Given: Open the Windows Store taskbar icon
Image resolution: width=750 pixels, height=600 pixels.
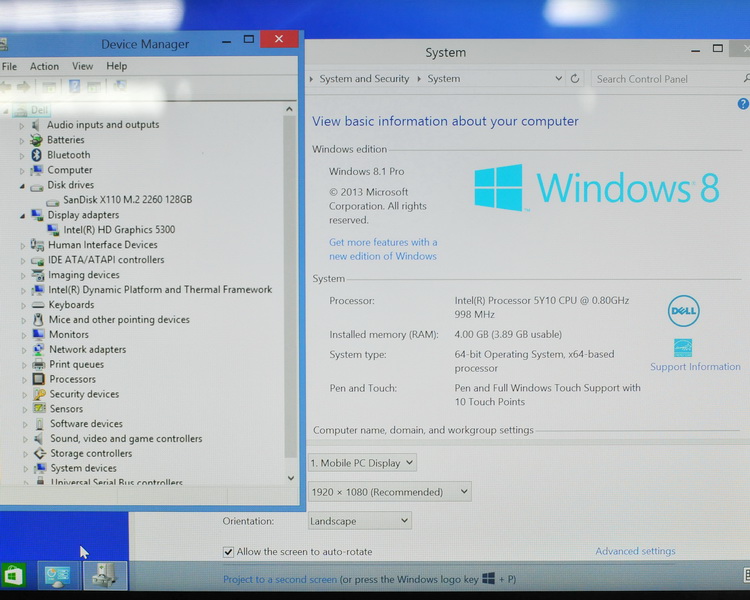Looking at the screenshot, I should coord(14,576).
